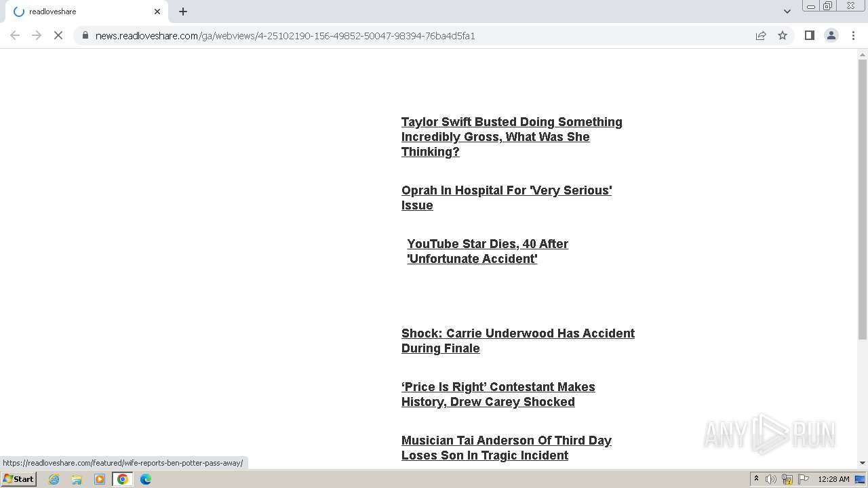
Task: Open File Explorer from taskbar
Action: pos(77,479)
